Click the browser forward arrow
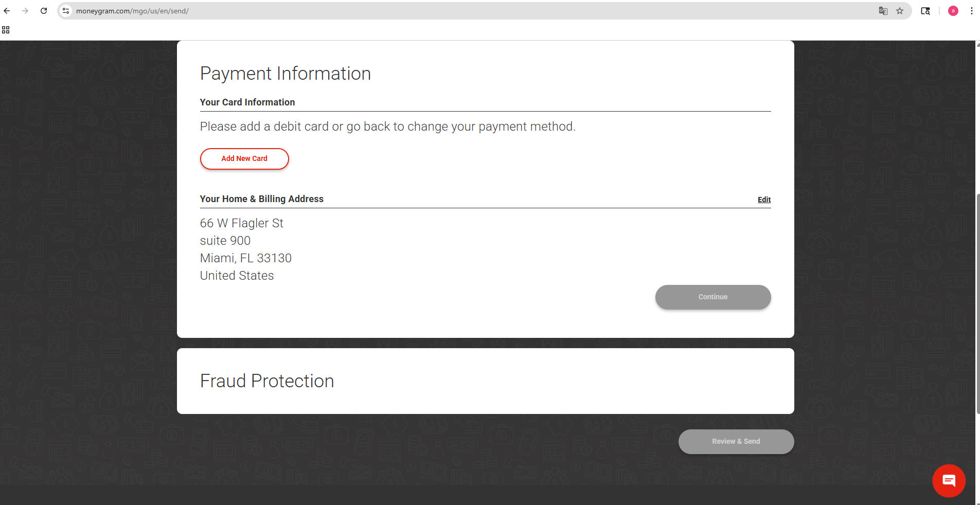980x505 pixels. pyautogui.click(x=25, y=11)
